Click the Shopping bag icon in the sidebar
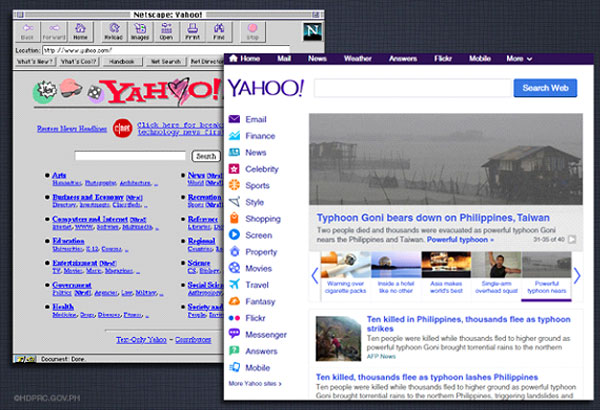 [x=234, y=218]
